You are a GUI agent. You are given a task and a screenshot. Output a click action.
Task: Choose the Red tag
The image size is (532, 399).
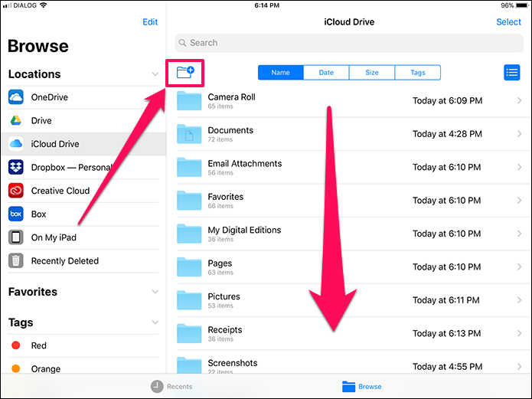(x=83, y=345)
